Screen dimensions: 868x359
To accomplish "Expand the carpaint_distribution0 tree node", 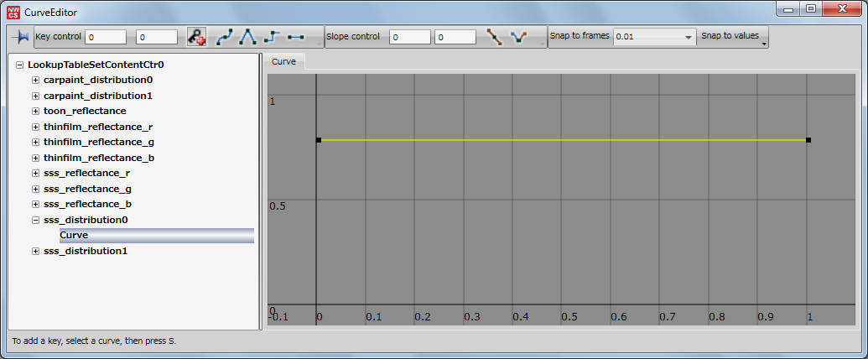I will pos(35,80).
